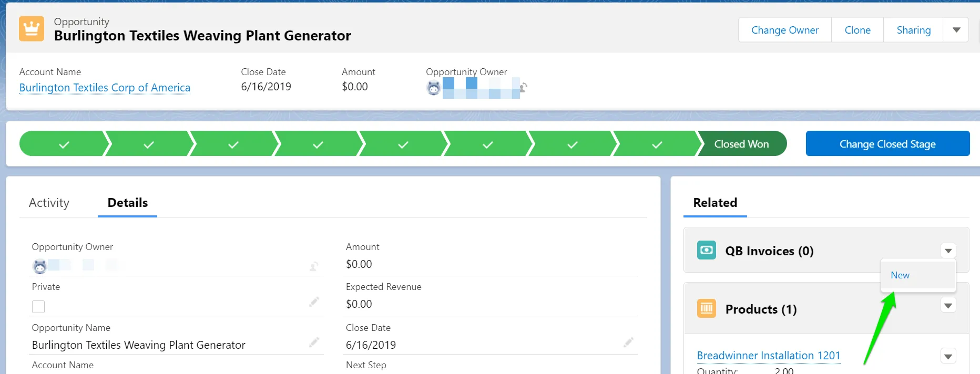Toggle the Private checkbox
This screenshot has height=374, width=980.
click(x=38, y=307)
